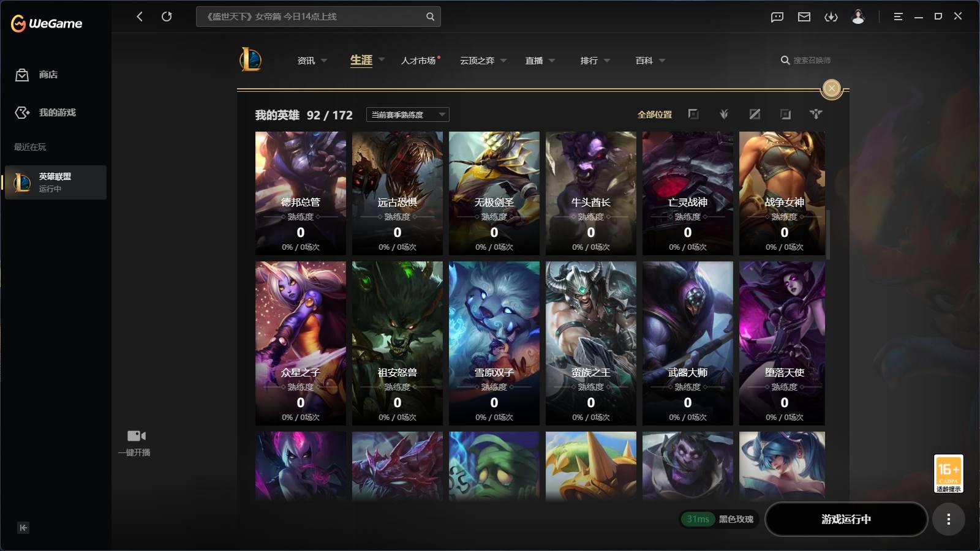Open the 战争女神 hero card
The height and width of the screenshot is (551, 980).
pyautogui.click(x=782, y=193)
